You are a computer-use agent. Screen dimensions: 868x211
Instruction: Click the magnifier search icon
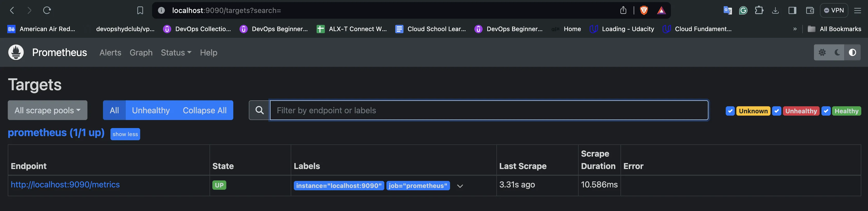259,110
